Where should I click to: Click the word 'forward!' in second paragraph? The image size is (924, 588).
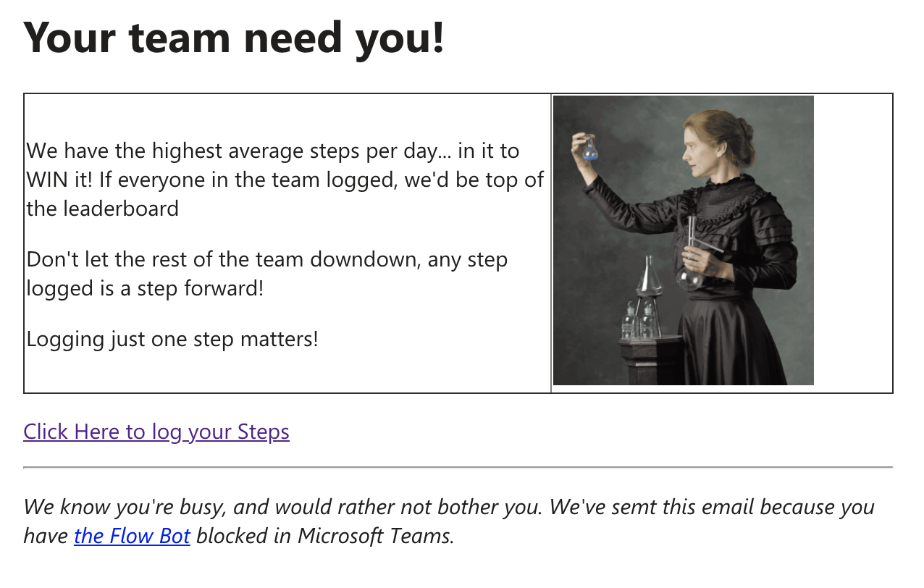click(x=220, y=288)
